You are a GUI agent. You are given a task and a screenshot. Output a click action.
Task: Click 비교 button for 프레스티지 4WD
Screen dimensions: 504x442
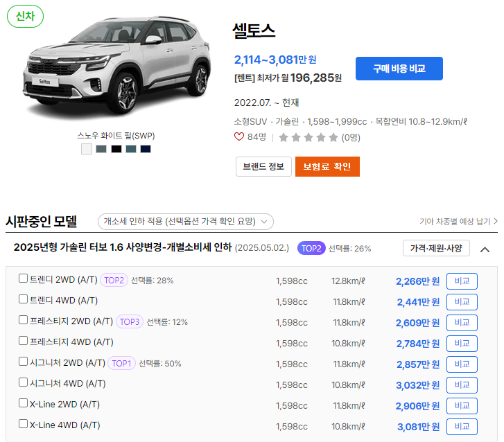(462, 344)
